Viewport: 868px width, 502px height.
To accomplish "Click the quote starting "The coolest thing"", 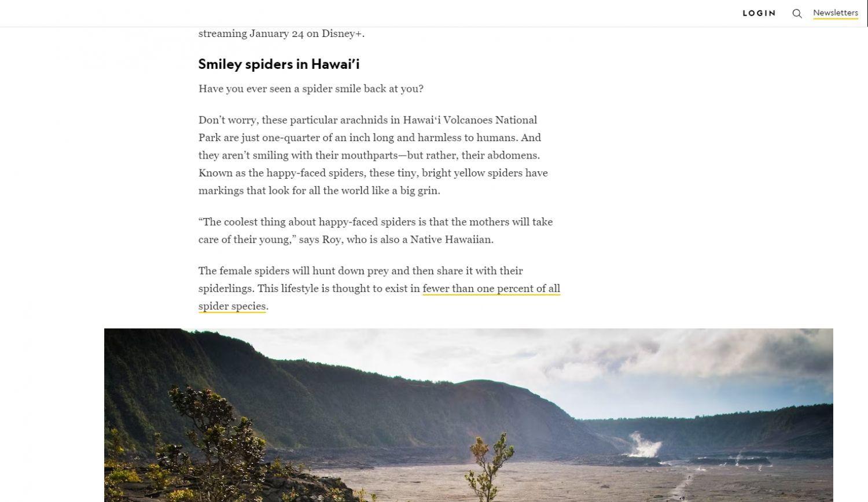I will pyautogui.click(x=376, y=230).
